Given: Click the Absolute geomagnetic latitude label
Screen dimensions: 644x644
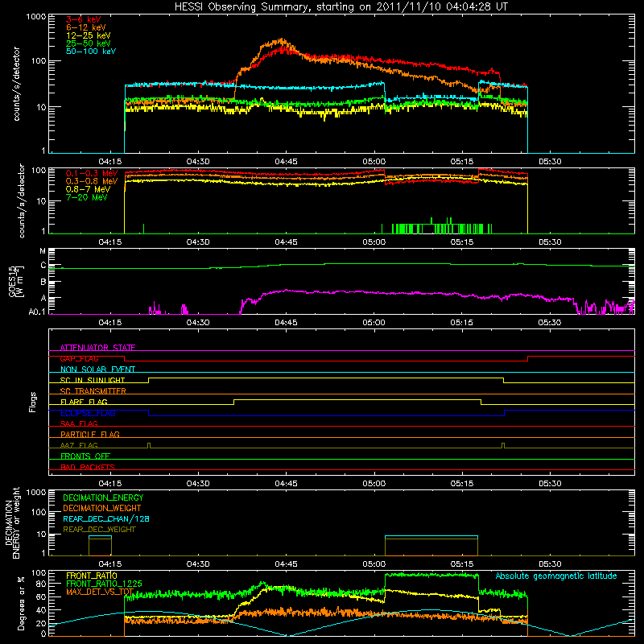Looking at the screenshot, I should (x=556, y=576).
